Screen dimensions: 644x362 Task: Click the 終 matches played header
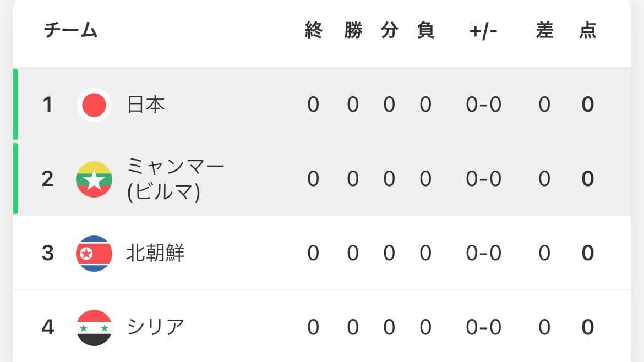[x=313, y=30]
